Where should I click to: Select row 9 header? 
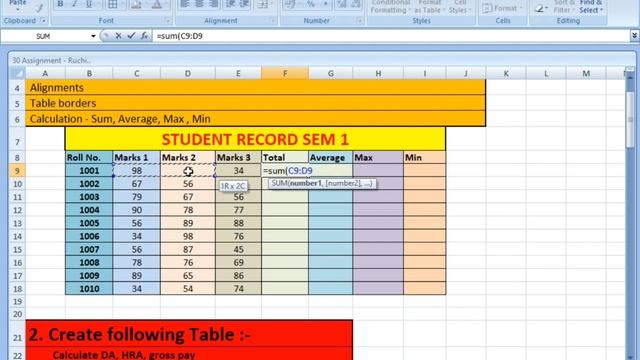coord(17,171)
